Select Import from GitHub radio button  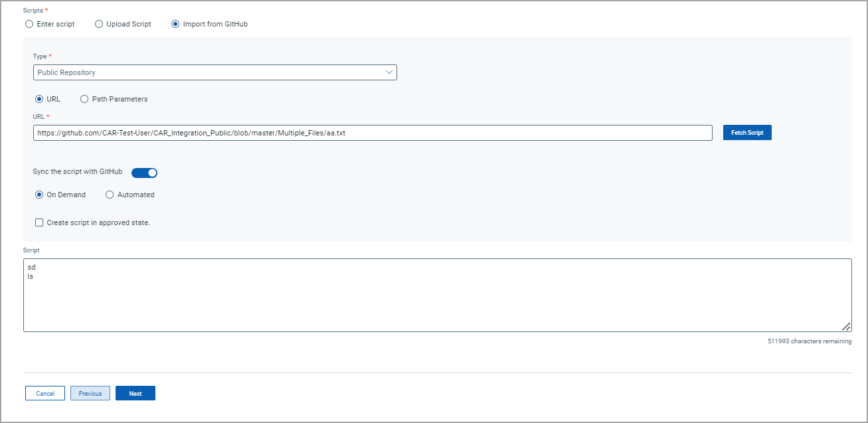point(175,24)
